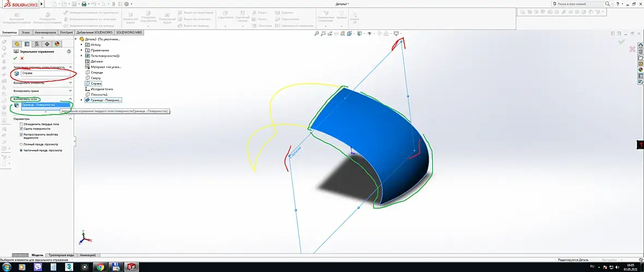Open the PropertyManager tab icon
Screen dimensions: 644x272
tap(27, 44)
